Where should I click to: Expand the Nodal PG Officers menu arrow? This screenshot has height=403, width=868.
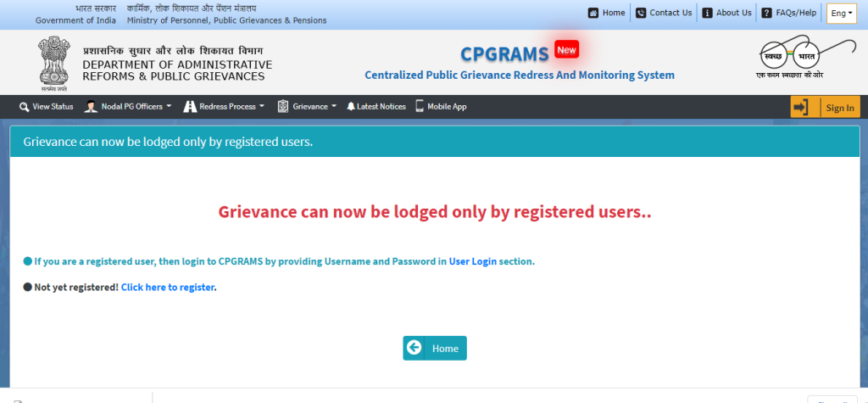(169, 106)
